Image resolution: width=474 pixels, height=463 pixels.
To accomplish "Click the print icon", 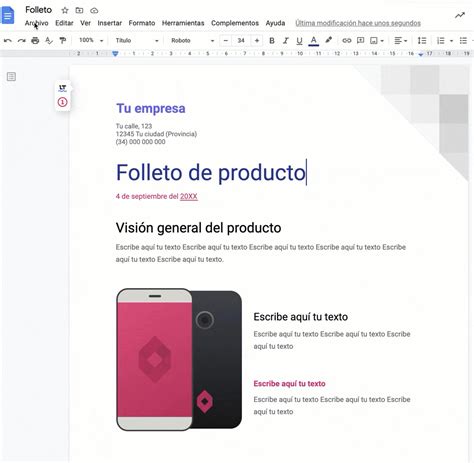I will (35, 41).
